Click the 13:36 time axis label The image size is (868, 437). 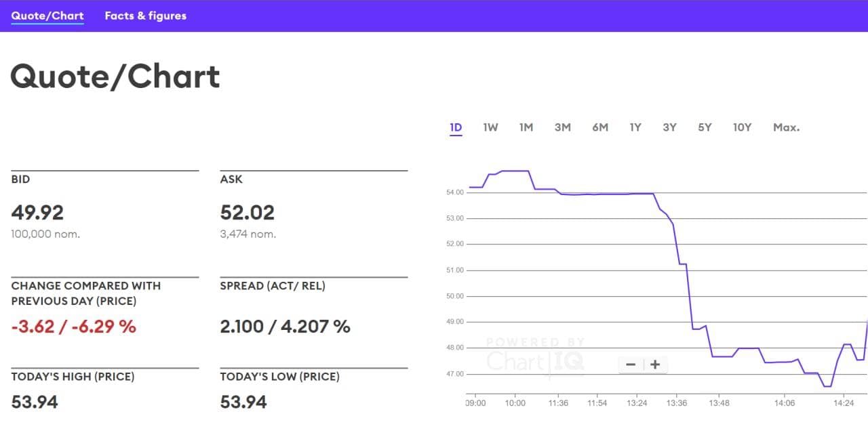coord(677,403)
